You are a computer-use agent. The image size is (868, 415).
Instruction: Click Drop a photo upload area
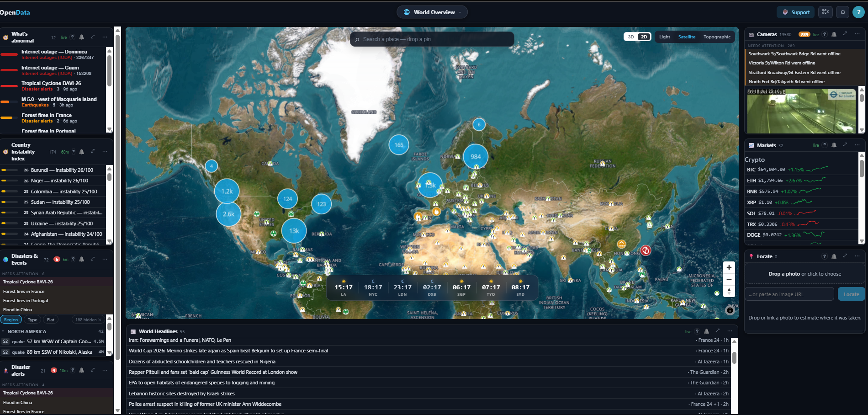[805, 274]
